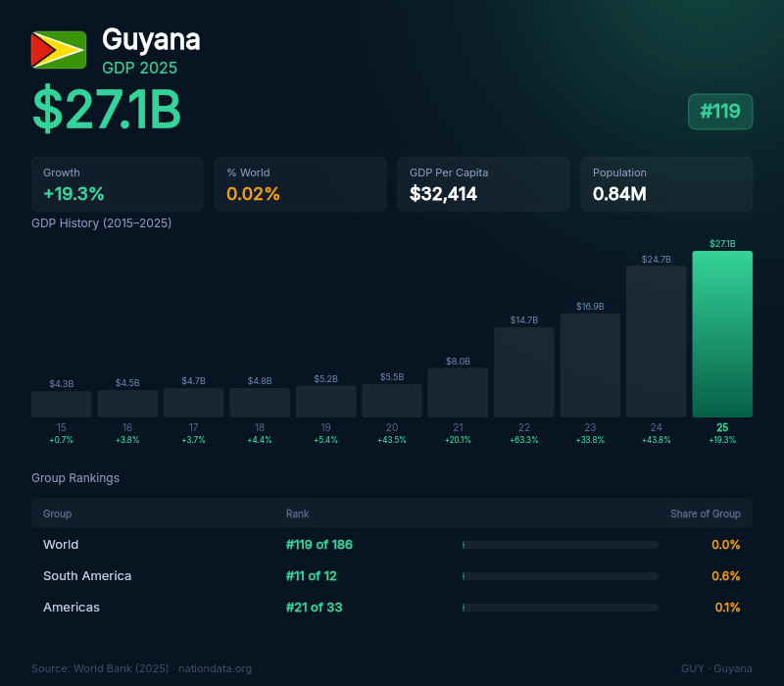The image size is (784, 686).
Task: Click the bold 25 year label
Action: [x=722, y=427]
